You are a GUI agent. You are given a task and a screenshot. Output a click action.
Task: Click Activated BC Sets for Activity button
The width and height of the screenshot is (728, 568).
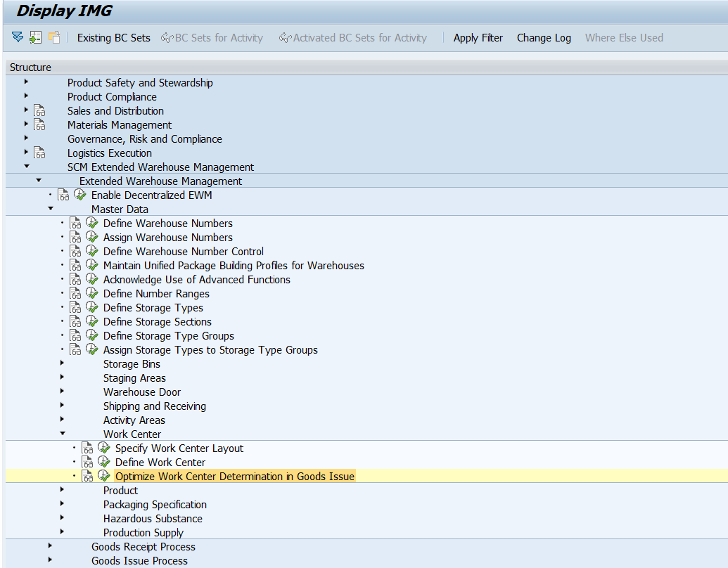353,37
